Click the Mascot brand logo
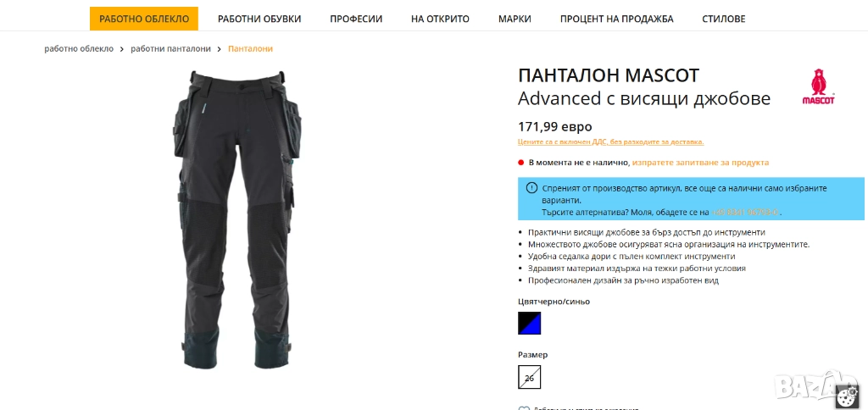 pyautogui.click(x=819, y=87)
